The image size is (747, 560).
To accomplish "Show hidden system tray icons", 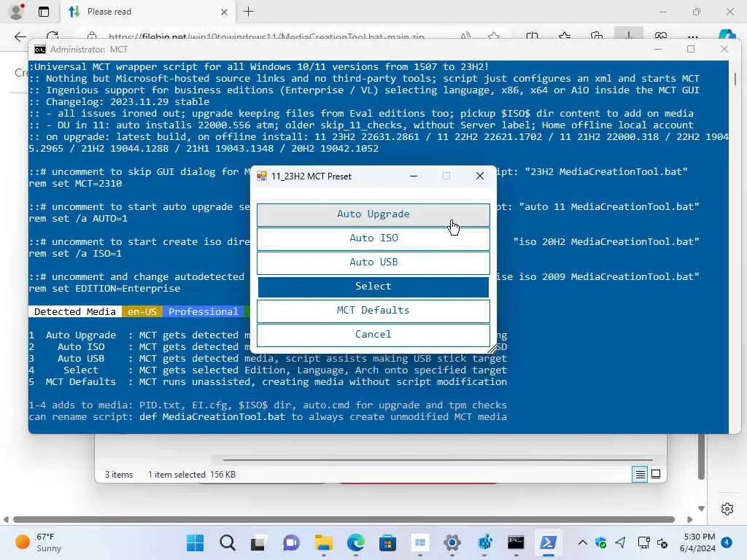I will pyautogui.click(x=583, y=542).
